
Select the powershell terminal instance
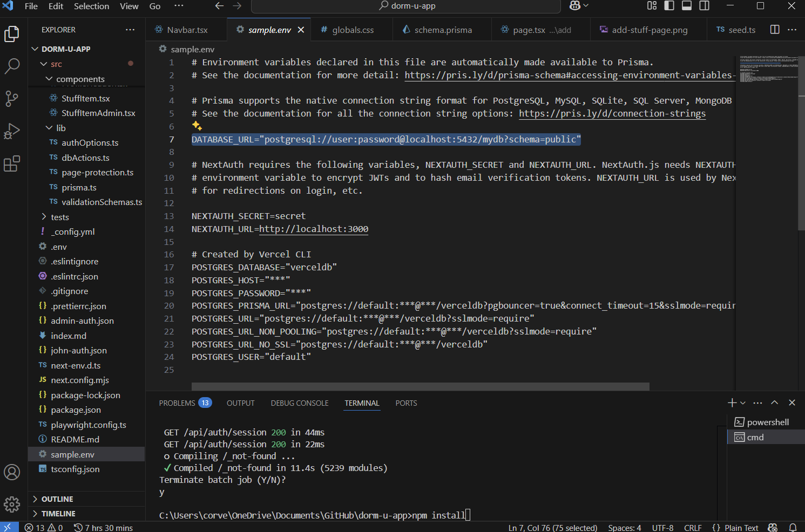766,422
